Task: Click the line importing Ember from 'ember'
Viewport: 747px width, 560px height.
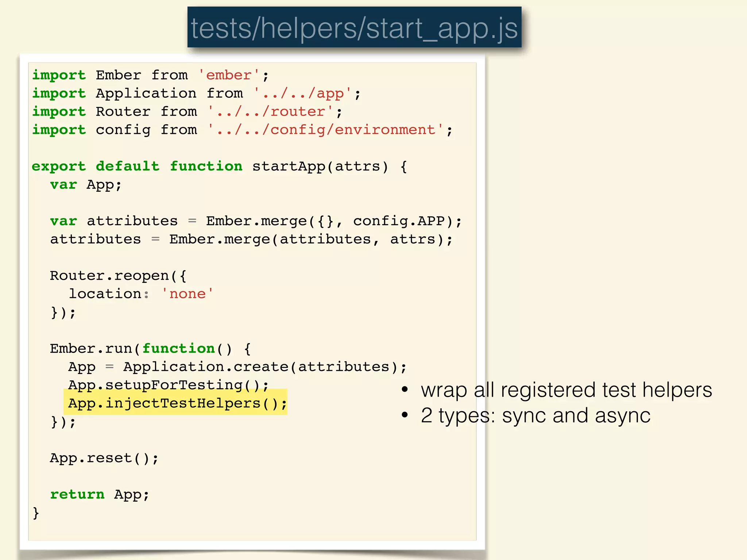Action: pos(150,75)
